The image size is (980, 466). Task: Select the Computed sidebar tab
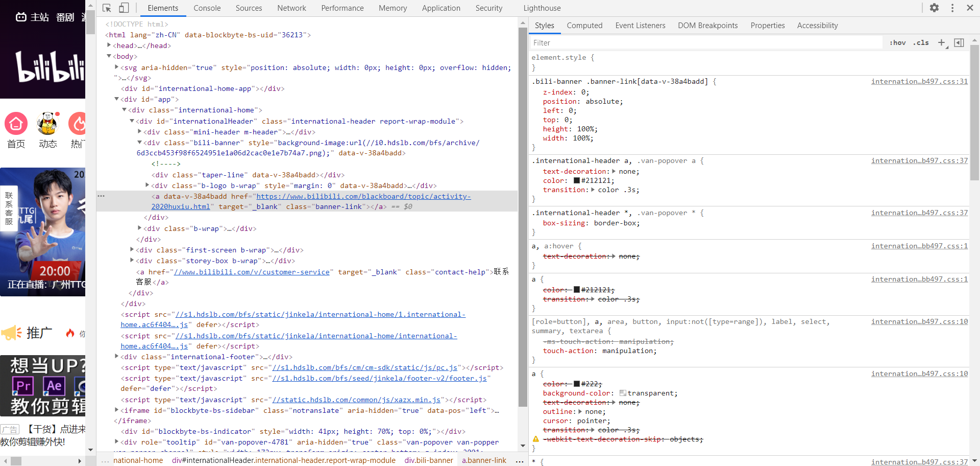pos(585,26)
